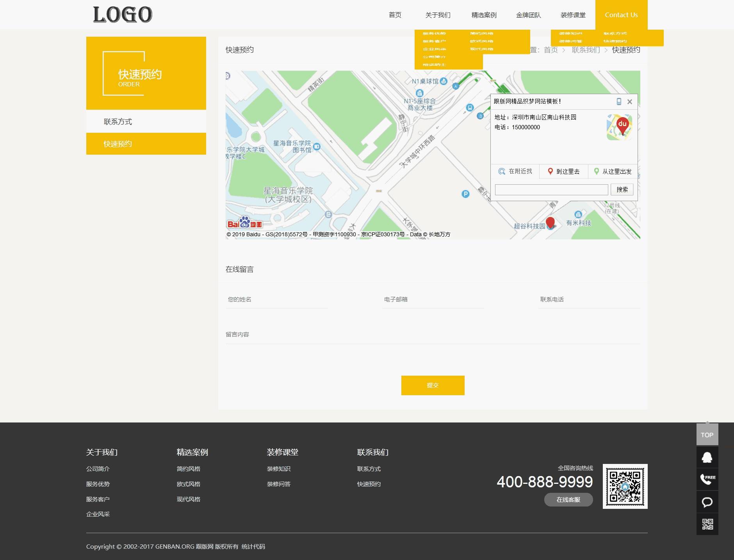
Task: Click the 有米科技 building icon on map
Action: [x=578, y=214]
